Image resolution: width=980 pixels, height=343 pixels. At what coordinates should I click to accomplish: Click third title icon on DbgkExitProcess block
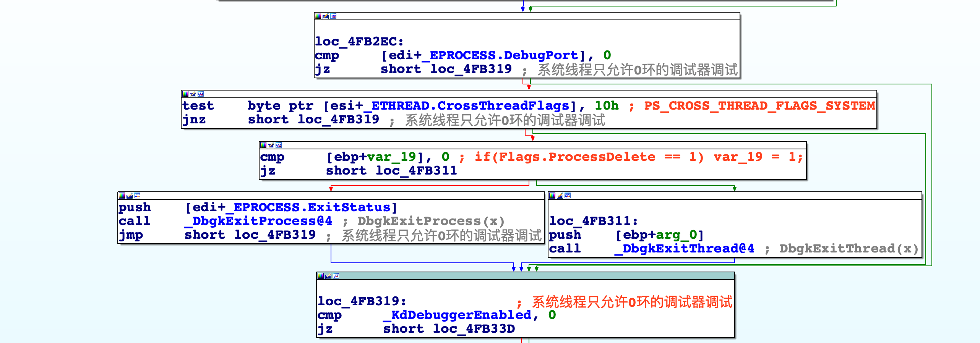coord(137,196)
